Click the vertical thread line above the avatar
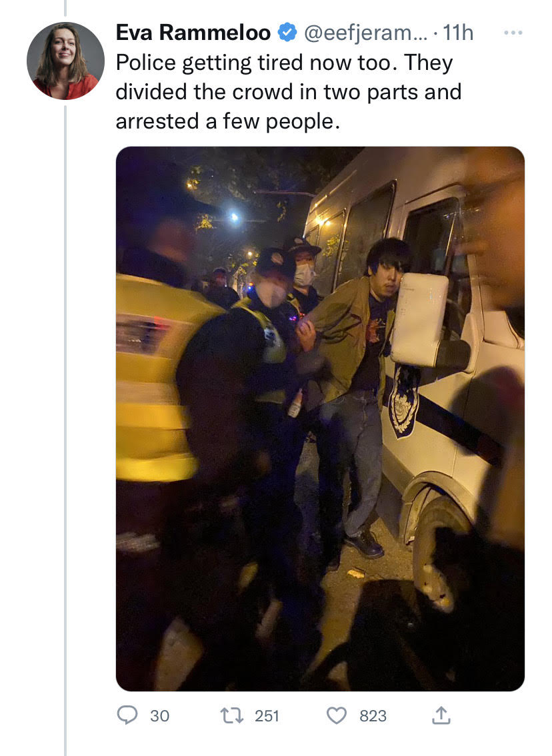Viewport: 552px width, 756px height. [65, 8]
